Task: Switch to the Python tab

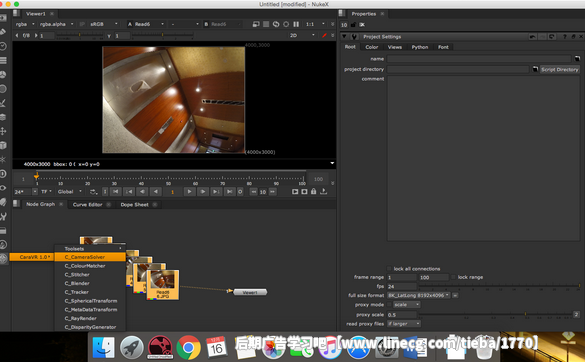Action: (420, 47)
